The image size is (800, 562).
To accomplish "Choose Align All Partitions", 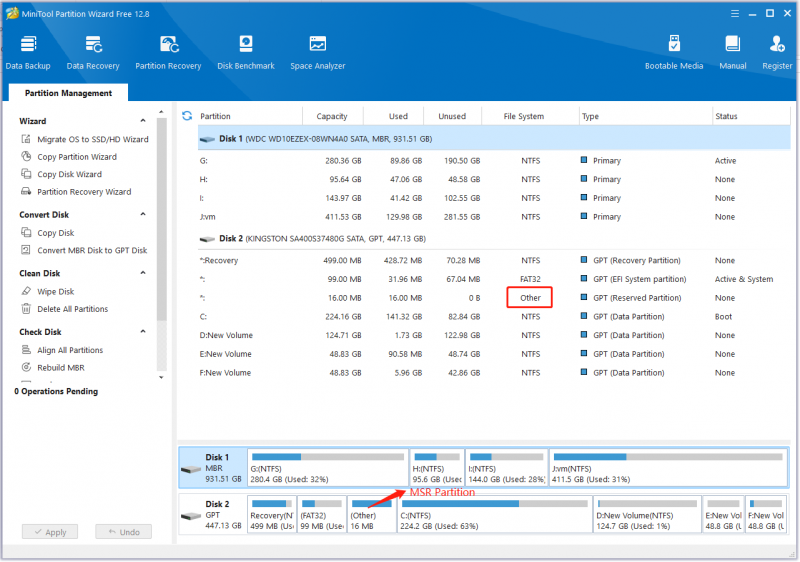I will pos(62,350).
